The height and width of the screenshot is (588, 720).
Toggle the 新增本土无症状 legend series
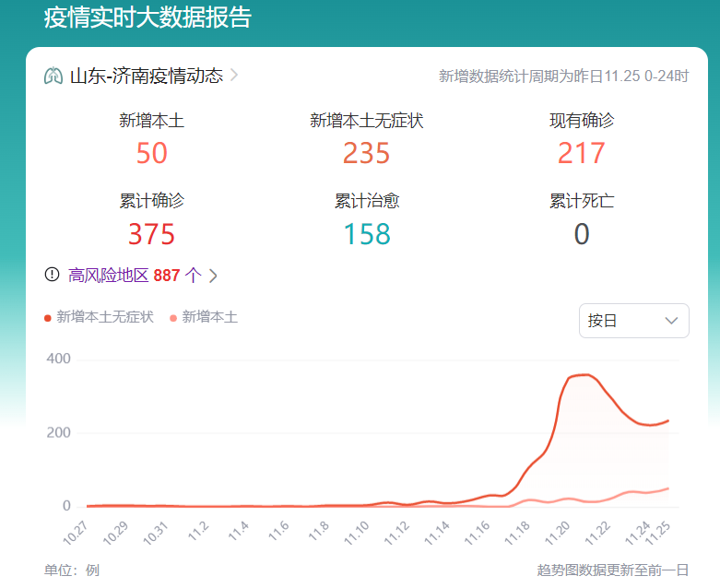pos(105,317)
